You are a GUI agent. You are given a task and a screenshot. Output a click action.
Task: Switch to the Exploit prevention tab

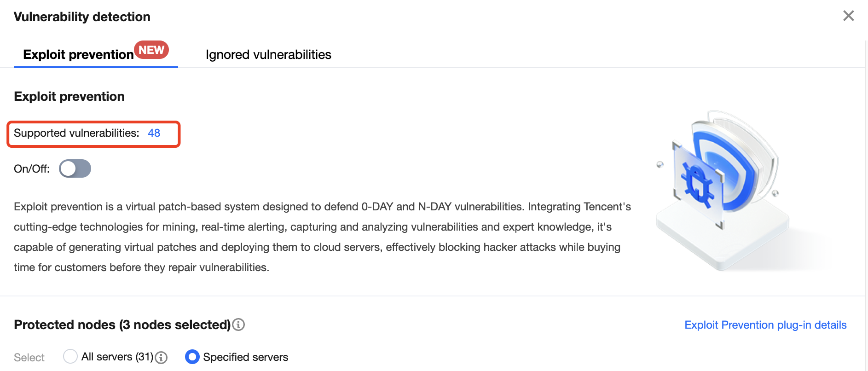coord(78,55)
